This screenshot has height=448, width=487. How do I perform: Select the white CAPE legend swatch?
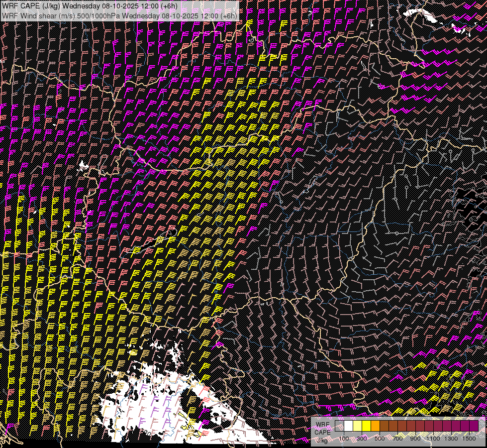pyautogui.click(x=349, y=426)
